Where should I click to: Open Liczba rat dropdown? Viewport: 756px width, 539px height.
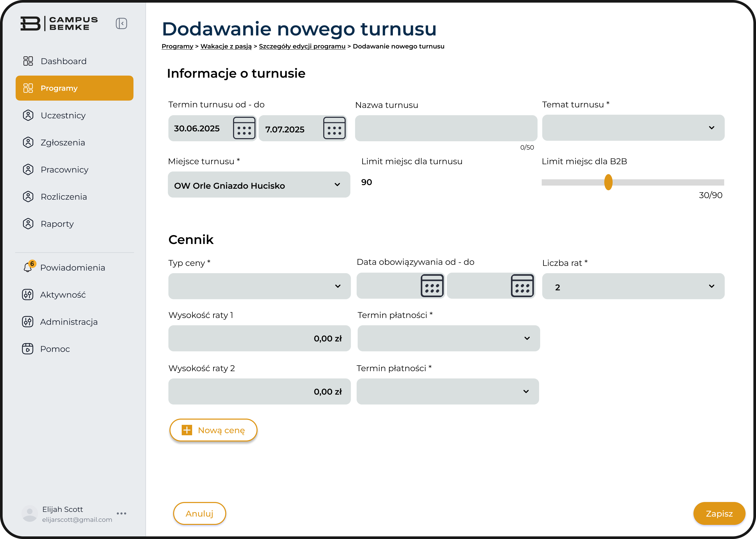711,286
